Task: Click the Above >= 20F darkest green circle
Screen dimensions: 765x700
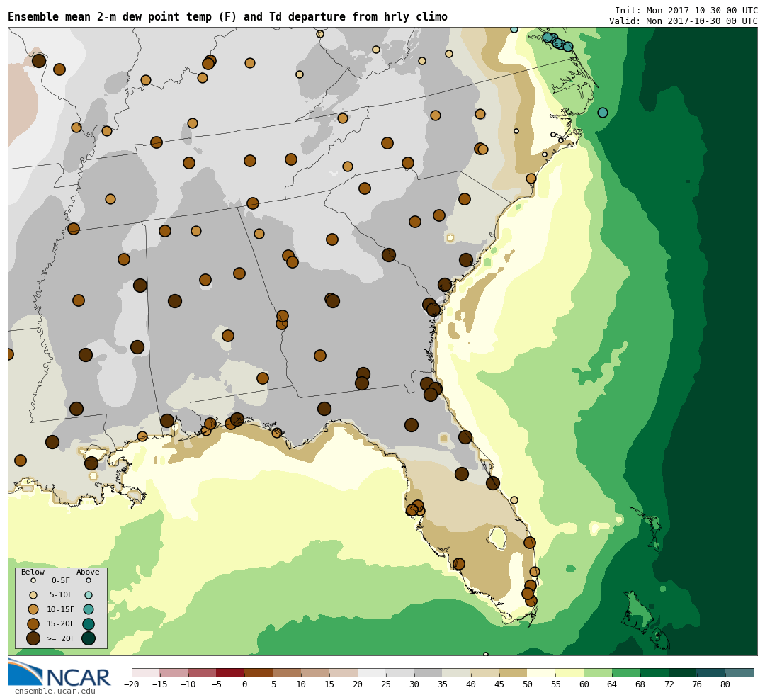Action: click(x=89, y=638)
